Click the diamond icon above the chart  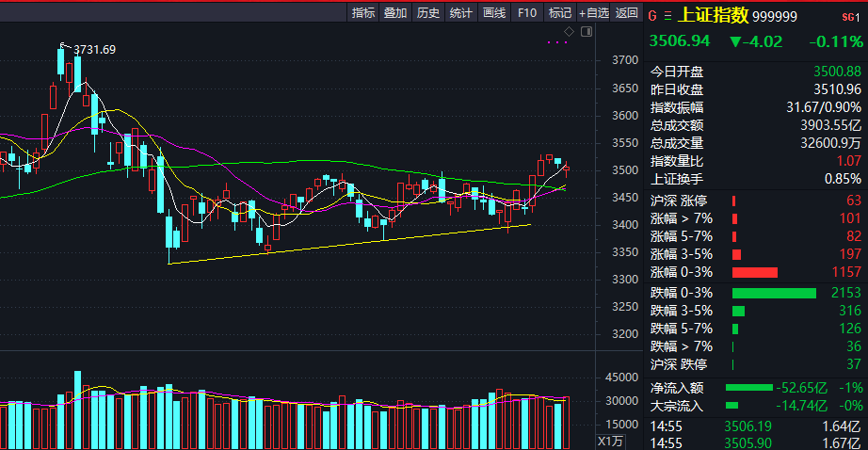click(x=569, y=32)
